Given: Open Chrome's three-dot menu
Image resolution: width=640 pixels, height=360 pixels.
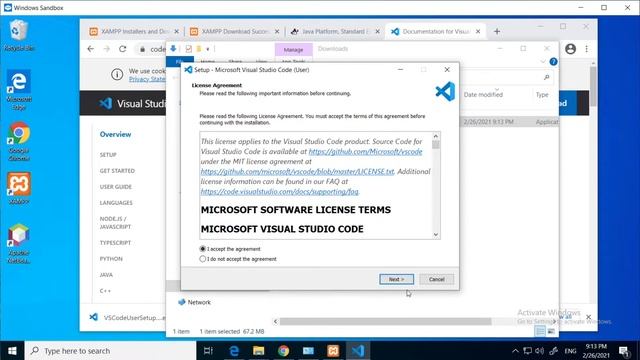Looking at the screenshot, I should point(587,49).
